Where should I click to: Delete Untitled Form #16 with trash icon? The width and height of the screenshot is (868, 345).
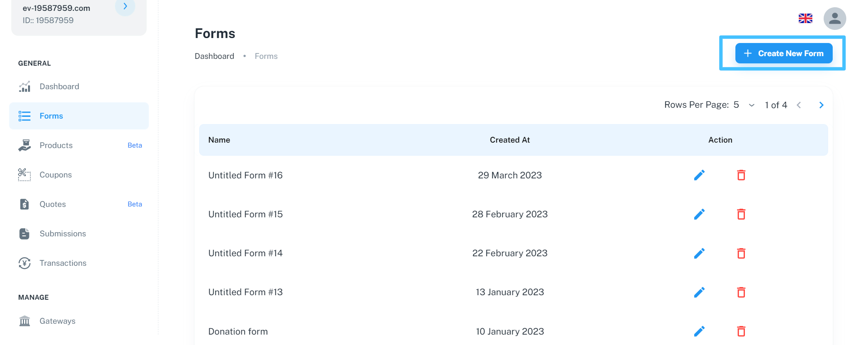click(x=741, y=175)
